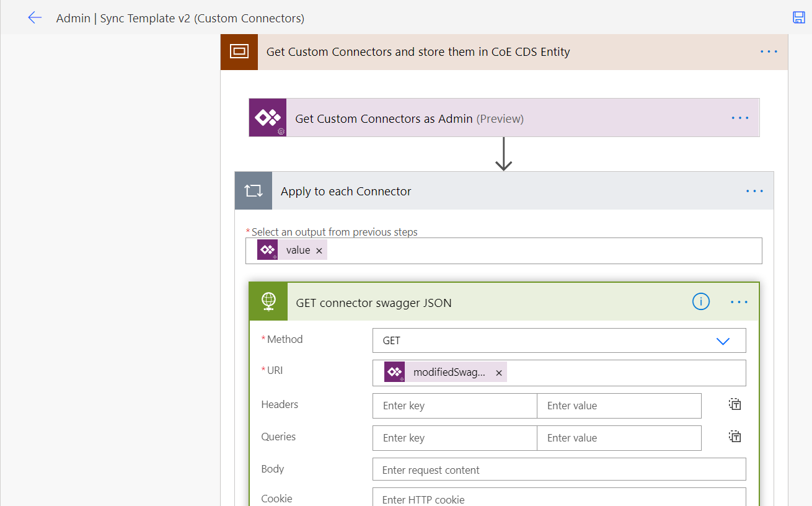Click the Headers Enter key field
Image resolution: width=812 pixels, height=506 pixels.
[x=454, y=406]
